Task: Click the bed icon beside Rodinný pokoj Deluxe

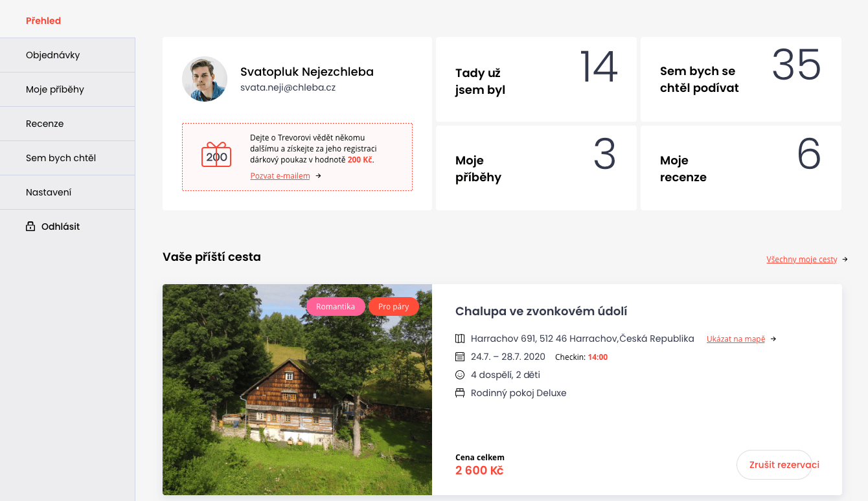Action: pos(460,393)
